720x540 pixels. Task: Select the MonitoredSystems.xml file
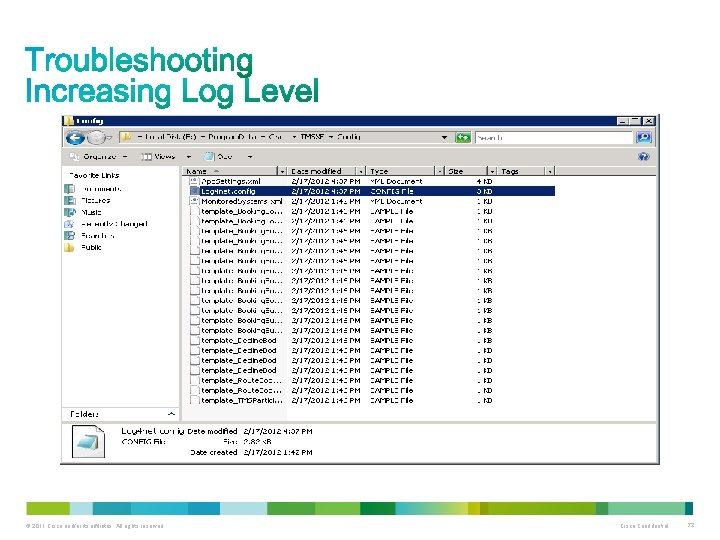(x=242, y=202)
